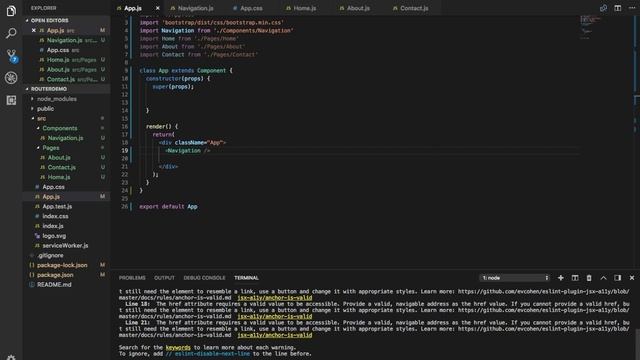This screenshot has height=360, width=640.
Task: Open the Manage gear at bottom left
Action: pyautogui.click(x=11, y=358)
